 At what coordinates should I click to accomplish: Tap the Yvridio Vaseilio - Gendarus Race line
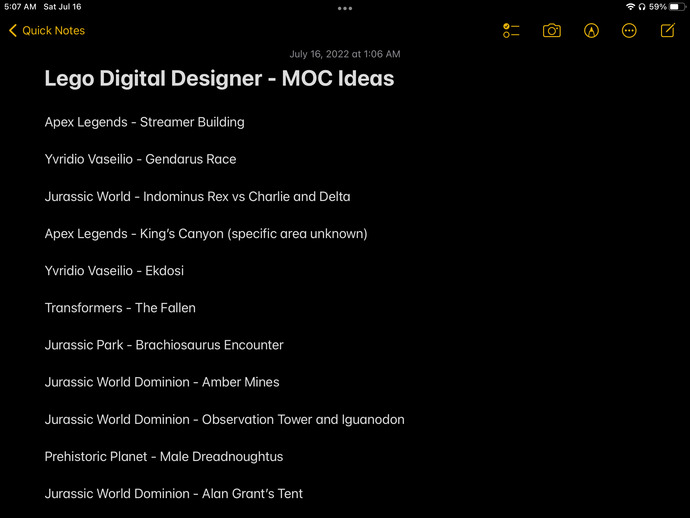click(140, 159)
